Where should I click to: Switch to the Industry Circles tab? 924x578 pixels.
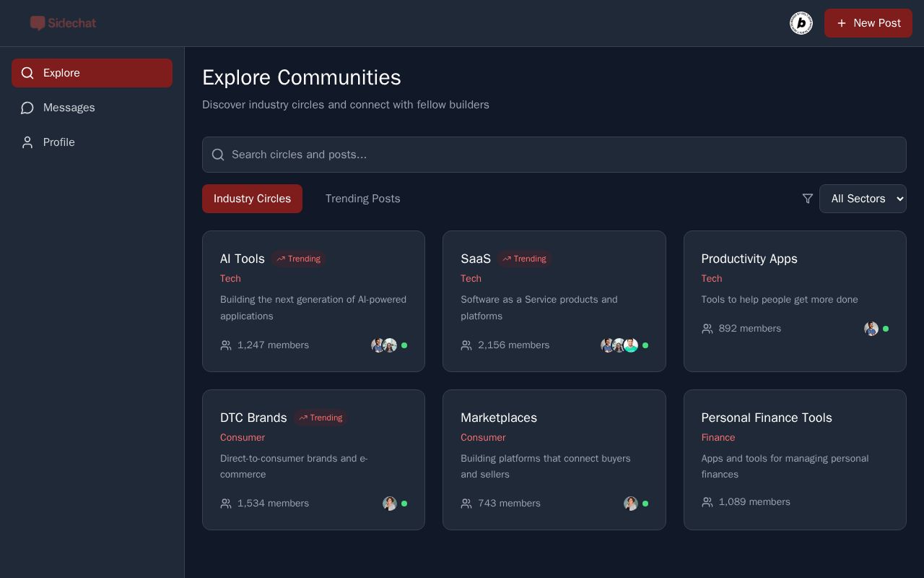point(252,199)
